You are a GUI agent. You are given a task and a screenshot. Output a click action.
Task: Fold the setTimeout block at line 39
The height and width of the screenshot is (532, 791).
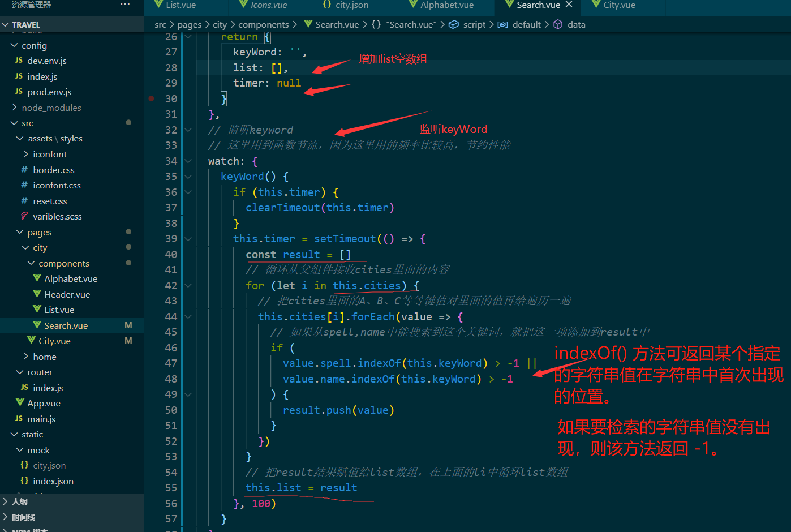click(x=188, y=239)
